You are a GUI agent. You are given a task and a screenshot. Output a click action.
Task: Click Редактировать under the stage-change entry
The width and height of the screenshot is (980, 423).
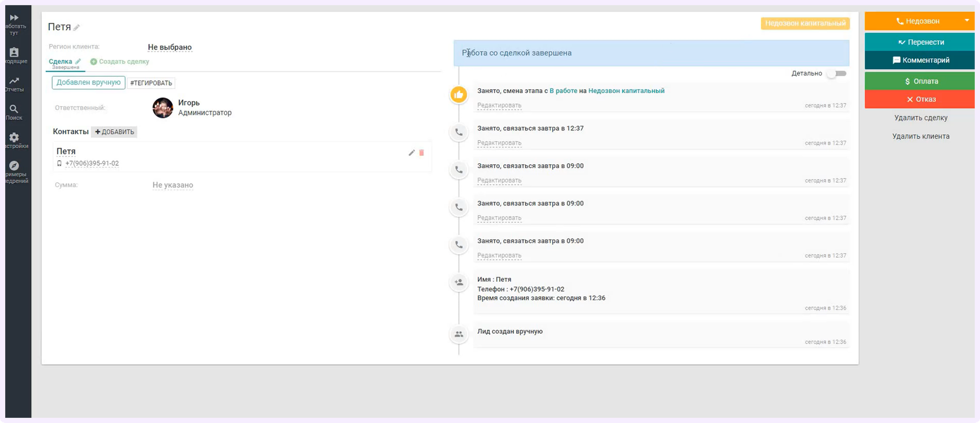pyautogui.click(x=499, y=105)
